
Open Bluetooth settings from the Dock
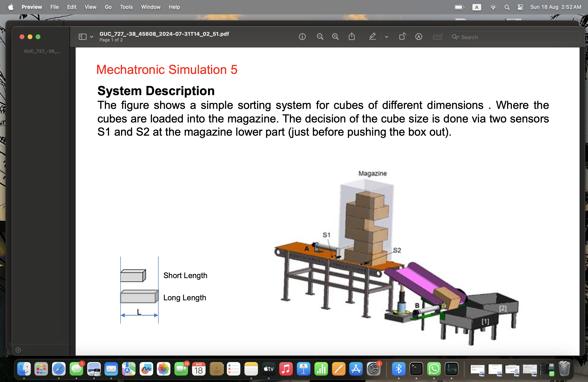(399, 369)
